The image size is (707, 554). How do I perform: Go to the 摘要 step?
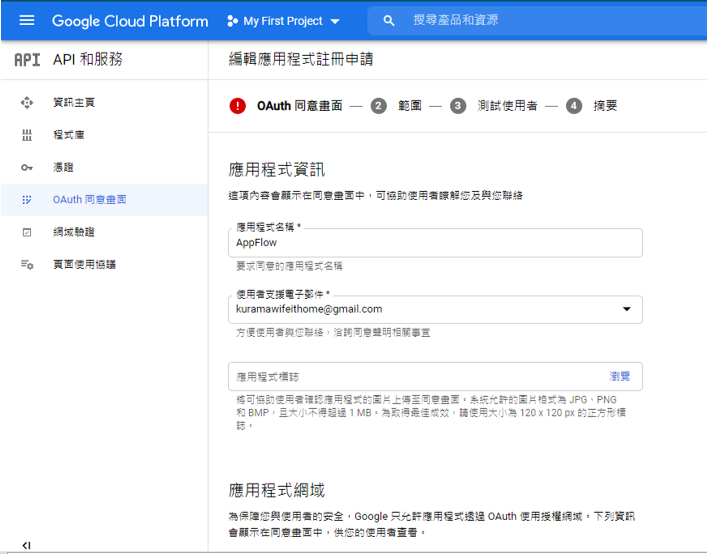click(605, 106)
